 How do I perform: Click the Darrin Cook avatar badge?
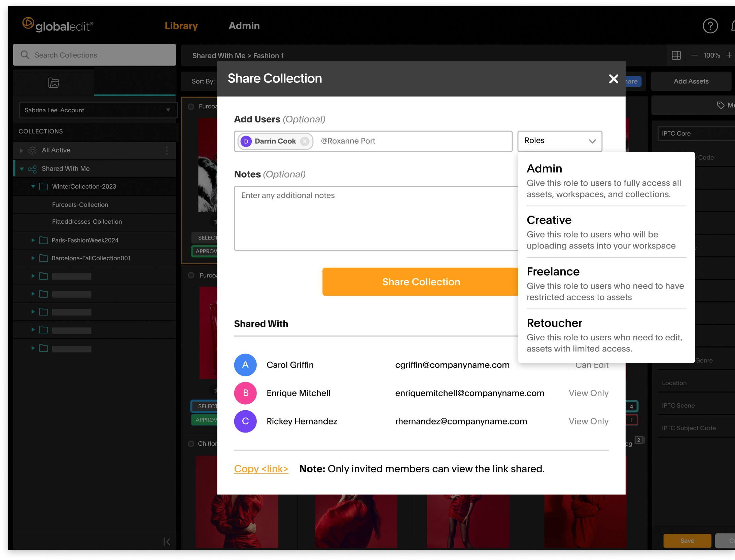pyautogui.click(x=246, y=141)
